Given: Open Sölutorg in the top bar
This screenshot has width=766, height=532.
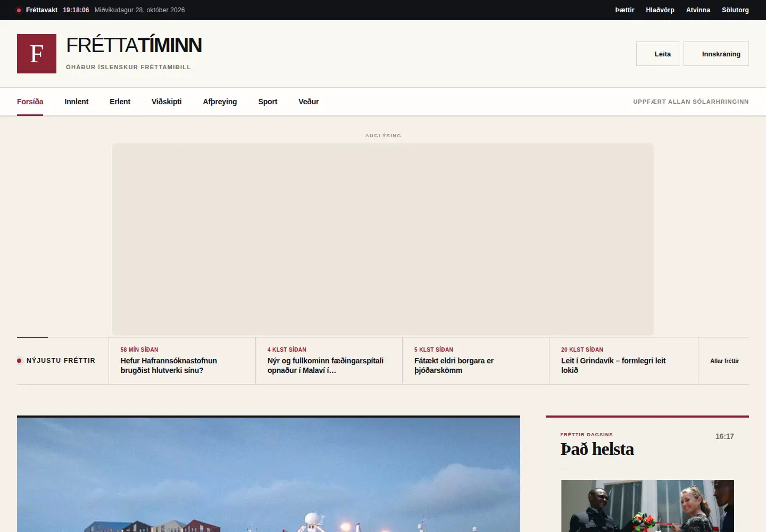Looking at the screenshot, I should coord(735,10).
